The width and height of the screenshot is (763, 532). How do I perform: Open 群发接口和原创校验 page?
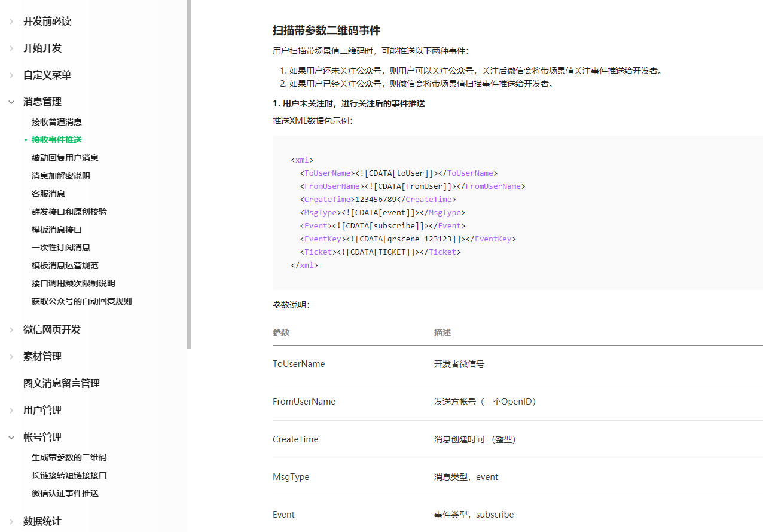tap(69, 212)
